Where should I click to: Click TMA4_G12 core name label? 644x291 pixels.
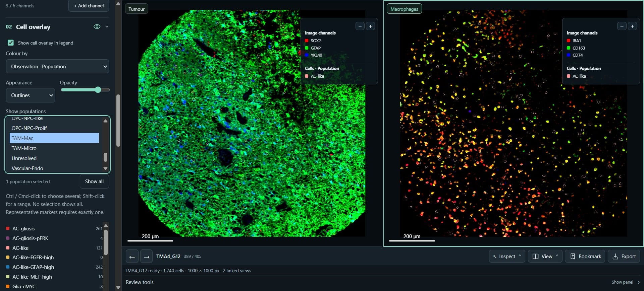pyautogui.click(x=168, y=257)
